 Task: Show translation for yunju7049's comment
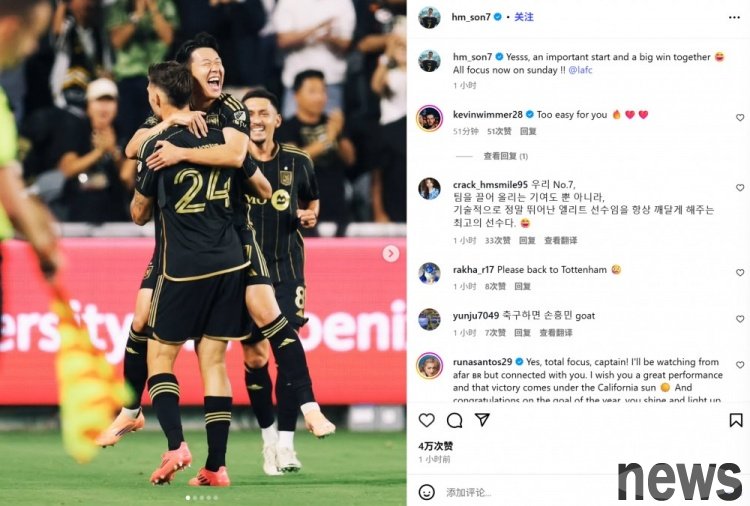555,332
